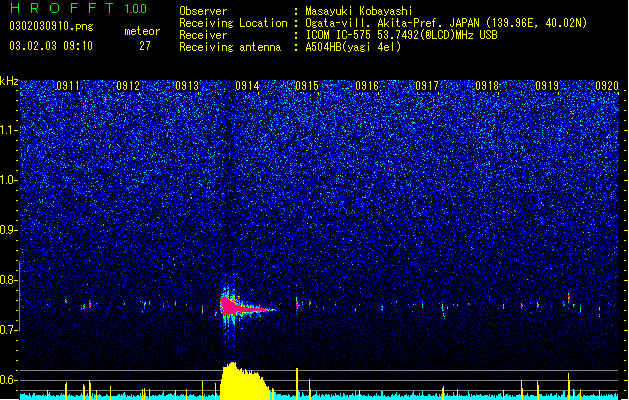
Task: Click the large yellow signal intensity peak
Action: 243,379
